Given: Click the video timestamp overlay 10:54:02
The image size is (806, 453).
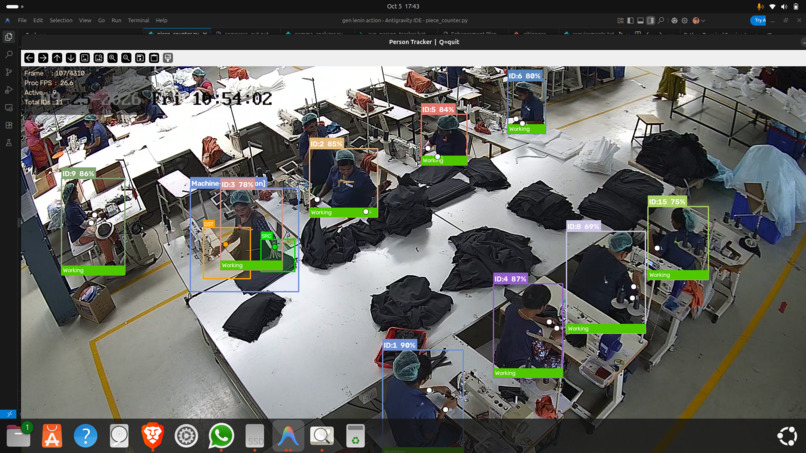Looking at the screenshot, I should pos(232,98).
